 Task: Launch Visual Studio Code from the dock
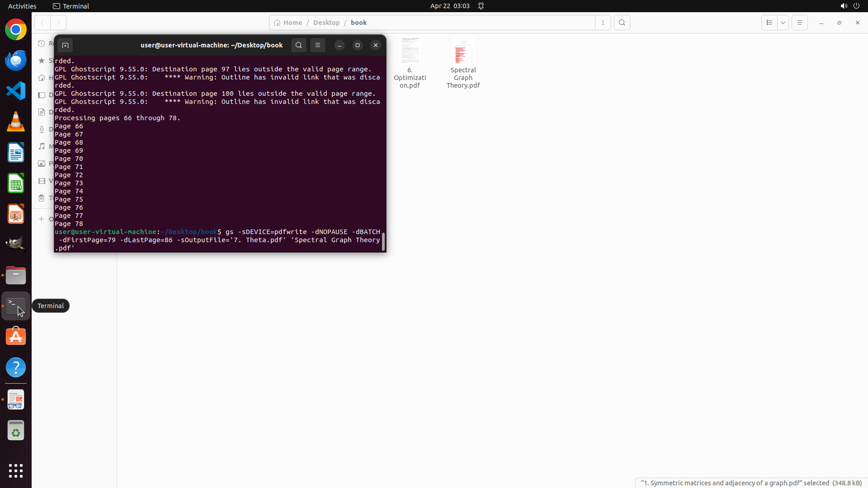click(x=16, y=91)
